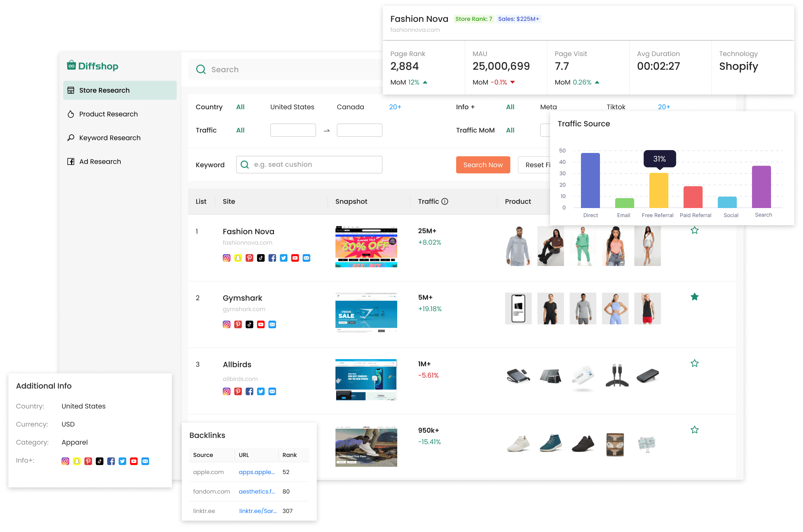Viewport: 803px width, 532px height.
Task: Open the apps.apple backlink URL
Action: tap(257, 472)
